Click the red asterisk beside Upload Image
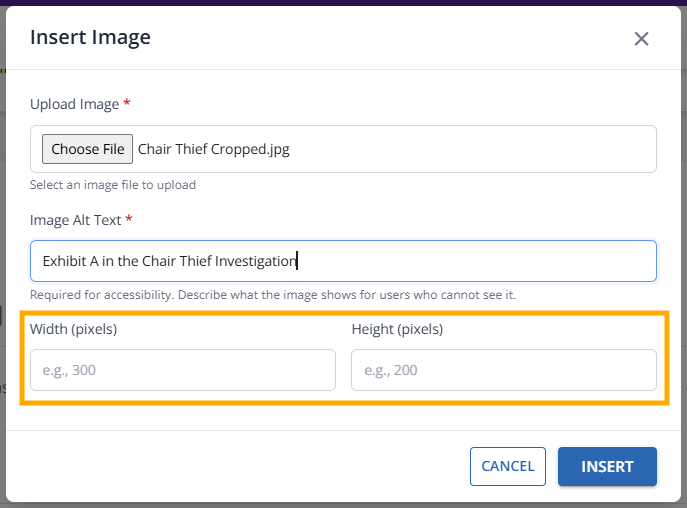This screenshot has height=508, width=687. 127,104
